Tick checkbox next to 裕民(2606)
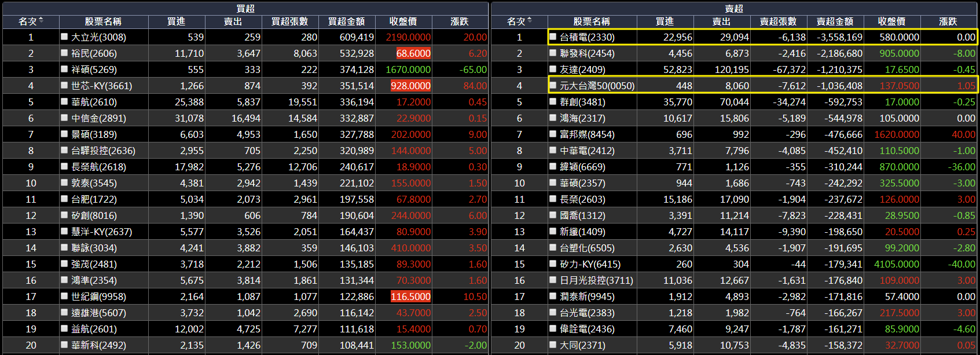Viewport: 980px width, 355px height. click(64, 53)
